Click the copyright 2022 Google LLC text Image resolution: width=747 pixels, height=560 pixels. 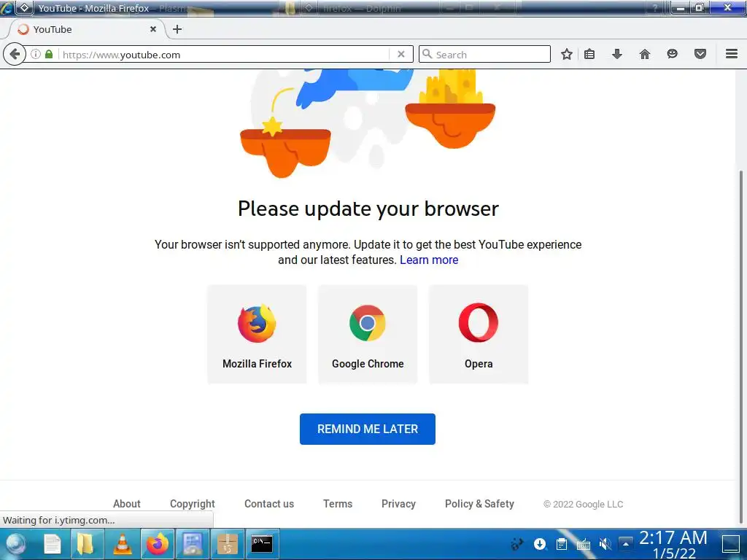point(583,505)
